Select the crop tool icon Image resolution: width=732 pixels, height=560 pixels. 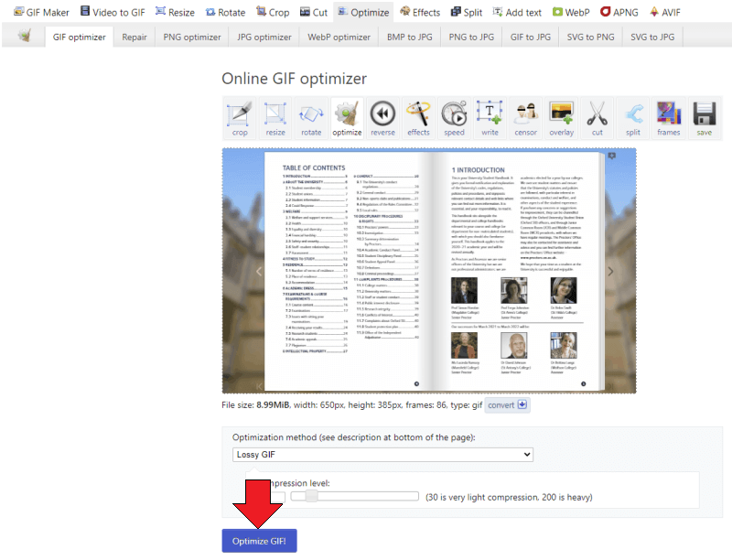240,119
